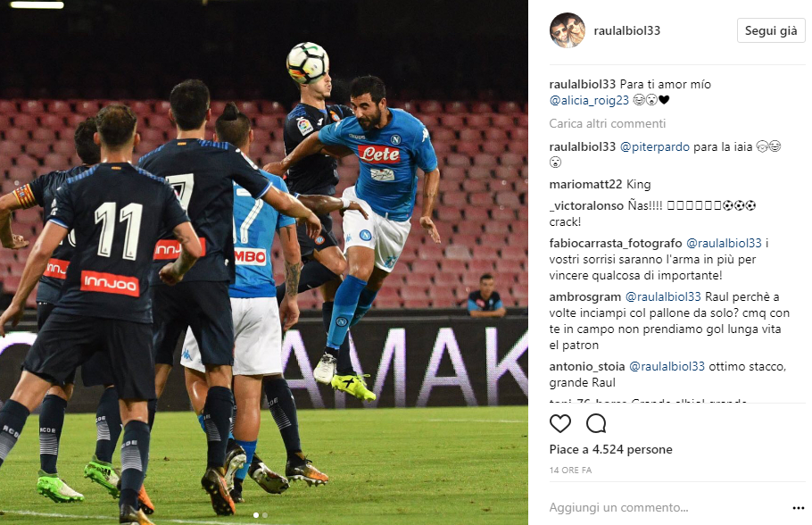Image resolution: width=812 pixels, height=525 pixels.
Task: Like the post with the heart icon
Action: 559,424
